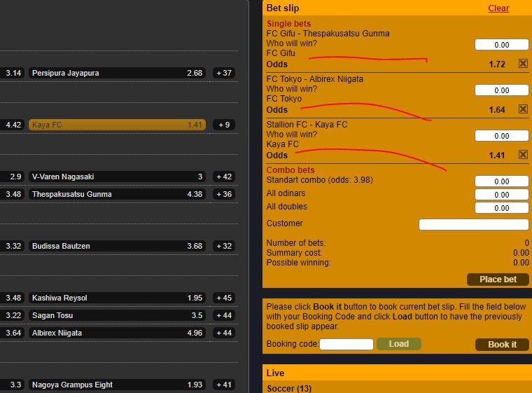Remove the FC Gifu bet from slip
The width and height of the screenshot is (532, 393).
point(523,64)
